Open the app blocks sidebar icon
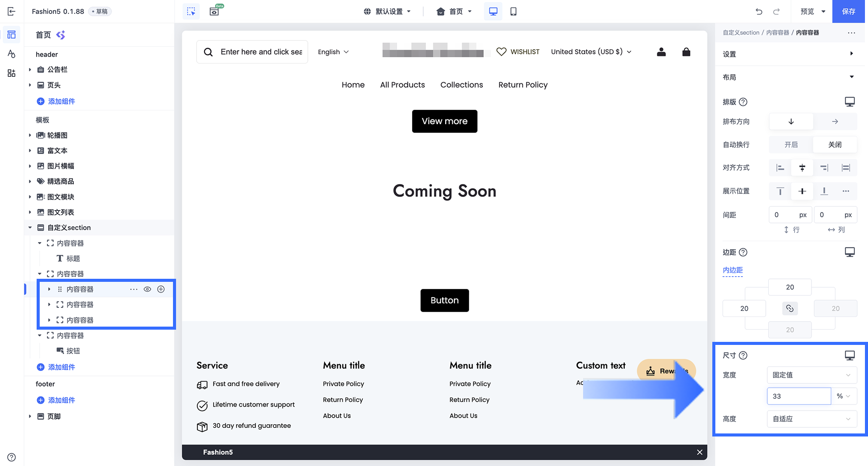The width and height of the screenshot is (868, 466). (11, 73)
